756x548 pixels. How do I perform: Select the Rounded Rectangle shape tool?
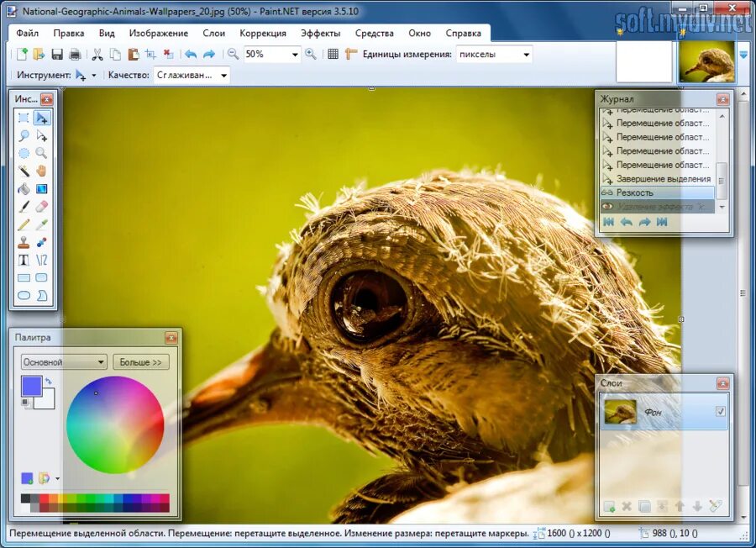click(41, 277)
